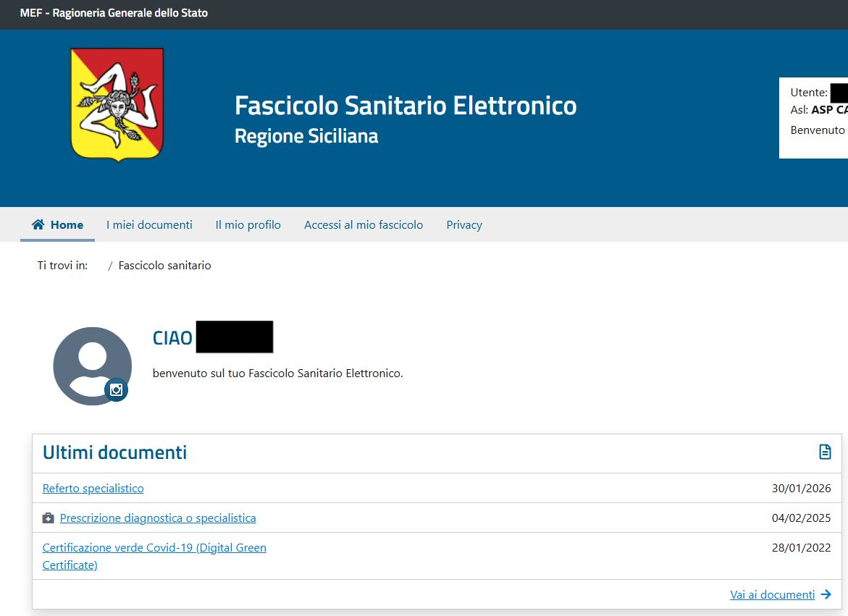Screen dimensions: 848x616
Task: Click the MEF Ragioneria Generale dello Stato banner
Action: 112,13
